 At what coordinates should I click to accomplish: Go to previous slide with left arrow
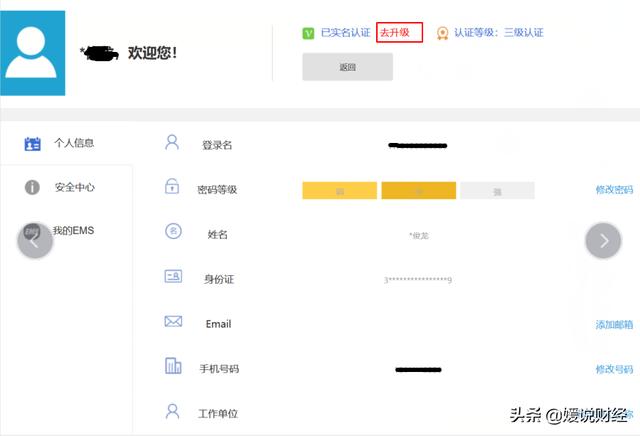pos(35,240)
